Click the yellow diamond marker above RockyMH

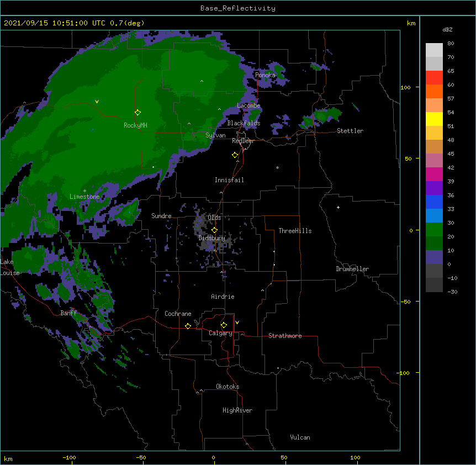[x=137, y=113]
